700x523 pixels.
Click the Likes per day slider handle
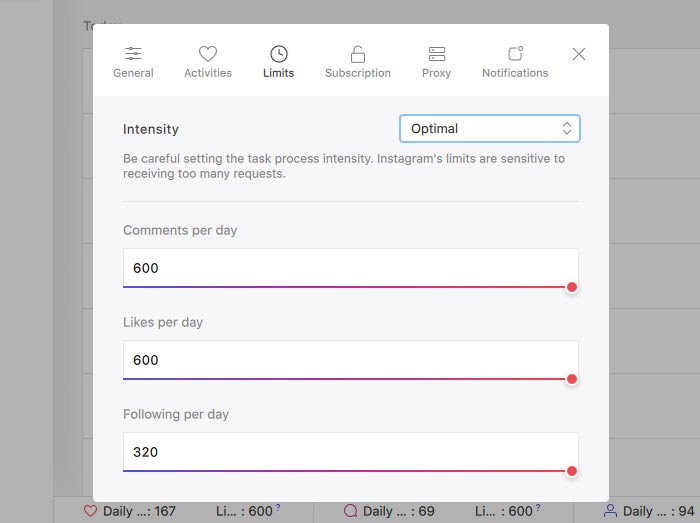click(x=571, y=379)
